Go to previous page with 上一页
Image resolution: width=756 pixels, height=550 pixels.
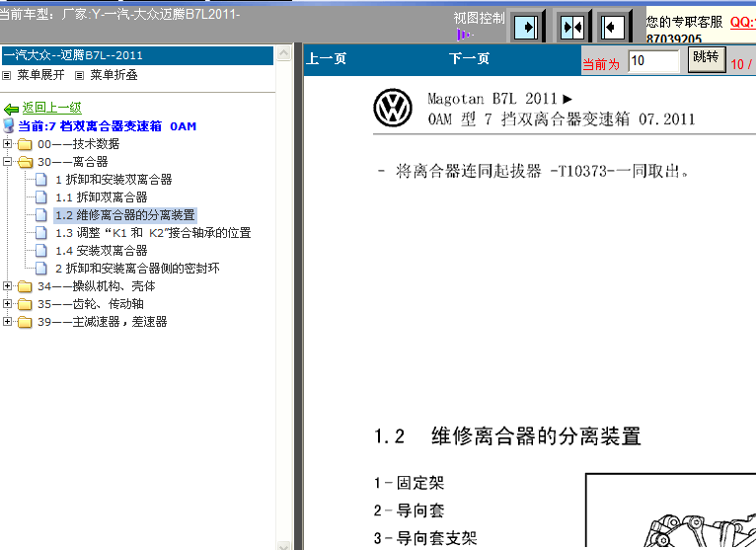point(327,59)
